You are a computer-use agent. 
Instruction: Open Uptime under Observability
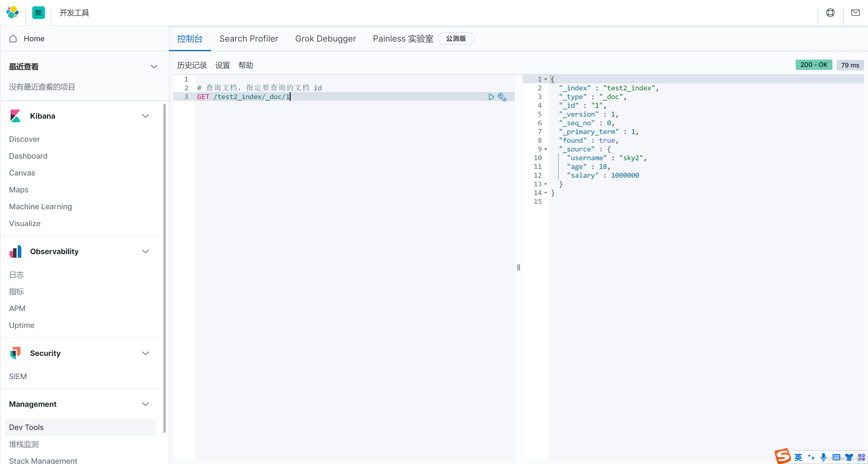pos(22,325)
